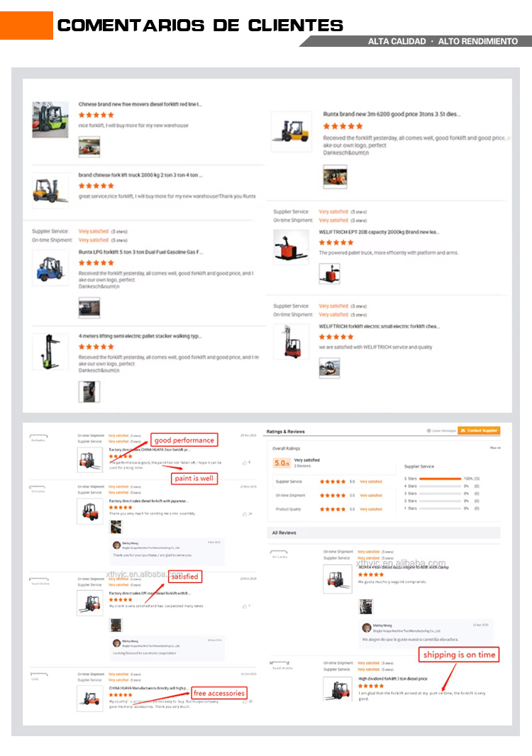View attached photo under 'nice forklift' review
532x756 pixels.
[89, 147]
